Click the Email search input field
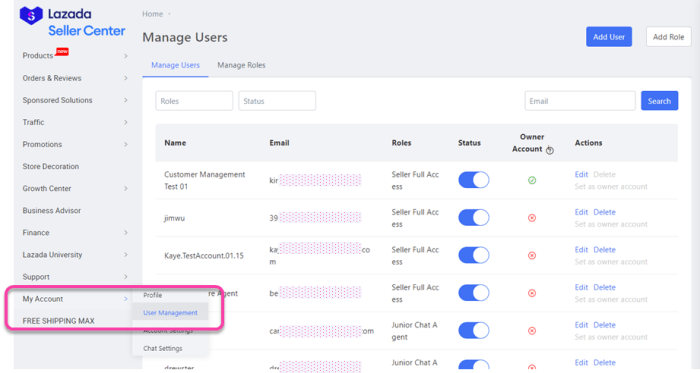 click(x=580, y=101)
